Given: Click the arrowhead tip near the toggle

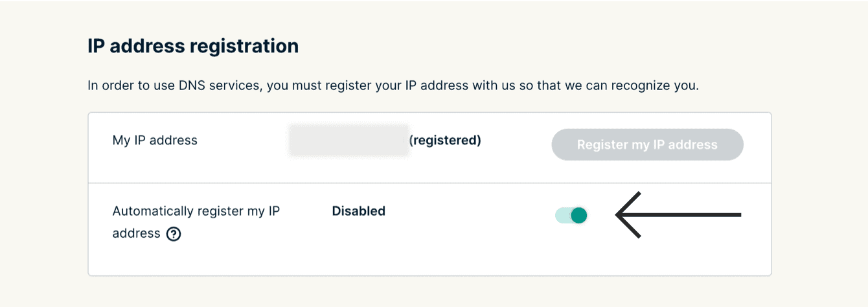Looking at the screenshot, I should [x=618, y=215].
